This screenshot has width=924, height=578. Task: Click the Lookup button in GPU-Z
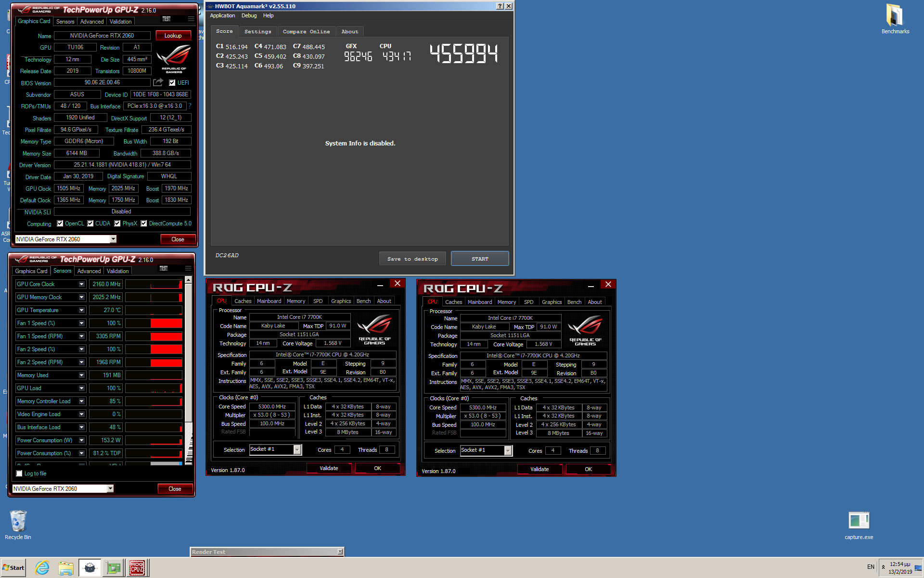click(x=173, y=36)
